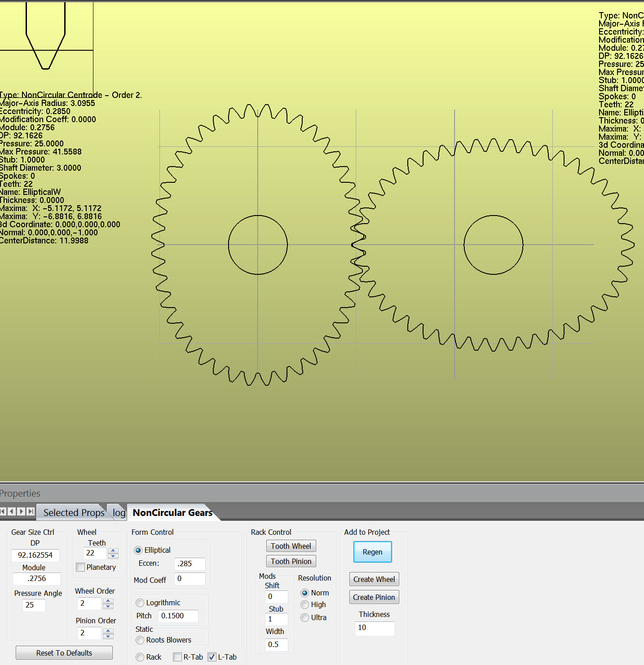Increase Teeth count with up arrow
The image size is (644, 665).
[114, 550]
